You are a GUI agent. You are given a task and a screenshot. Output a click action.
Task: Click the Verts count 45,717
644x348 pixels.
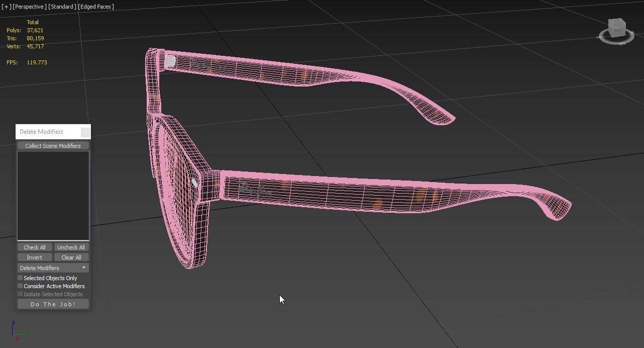[x=35, y=46]
